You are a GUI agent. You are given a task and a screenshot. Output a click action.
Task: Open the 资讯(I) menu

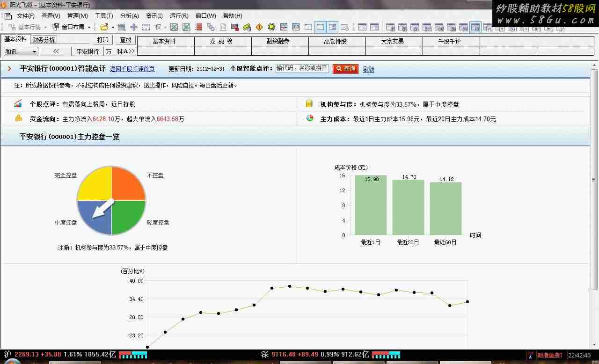pyautogui.click(x=154, y=16)
